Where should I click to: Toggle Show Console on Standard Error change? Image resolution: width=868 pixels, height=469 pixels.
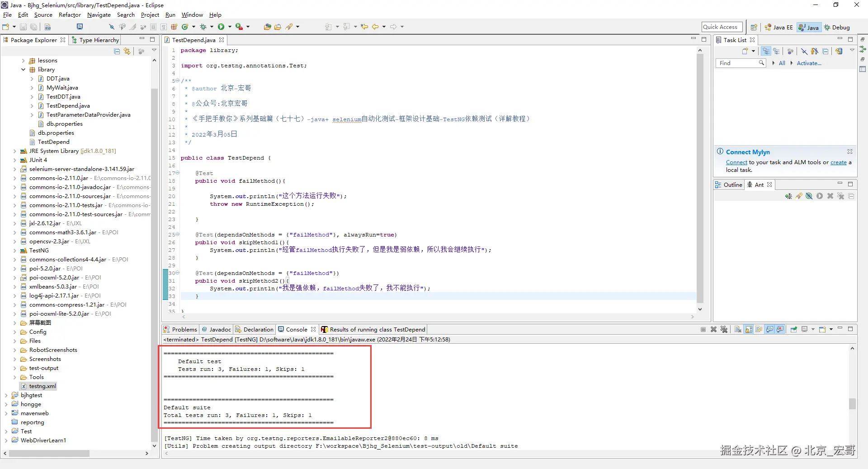tap(780, 329)
